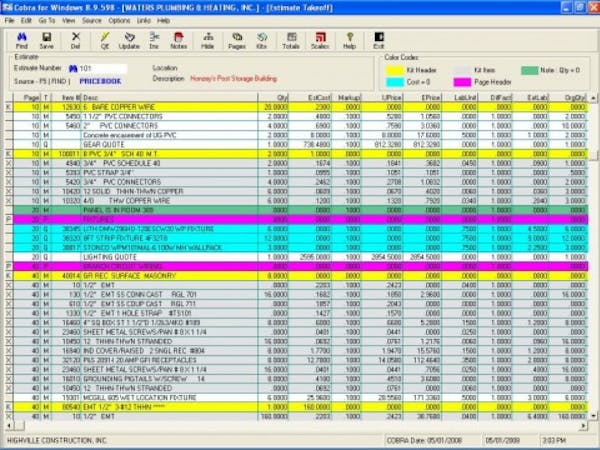Click the yellow Kit Header color swatch
The height and width of the screenshot is (450, 600).
395,70
